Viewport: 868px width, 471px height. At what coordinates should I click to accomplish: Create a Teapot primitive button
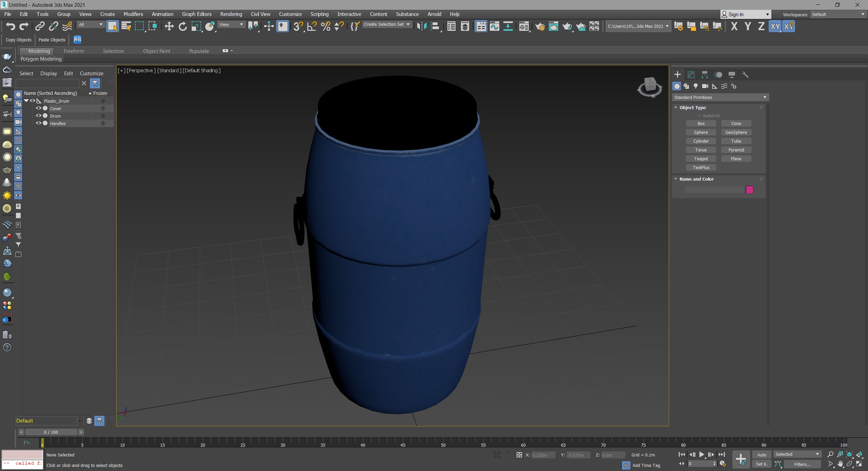coord(701,159)
